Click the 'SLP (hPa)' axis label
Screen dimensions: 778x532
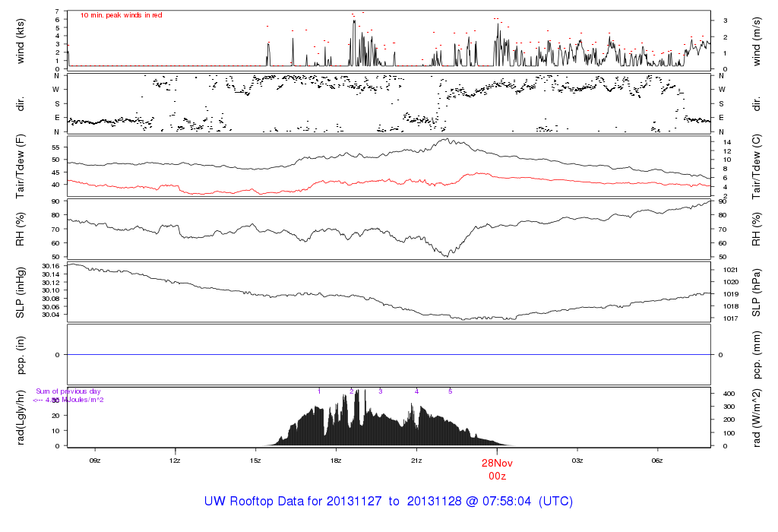pyautogui.click(x=756, y=293)
